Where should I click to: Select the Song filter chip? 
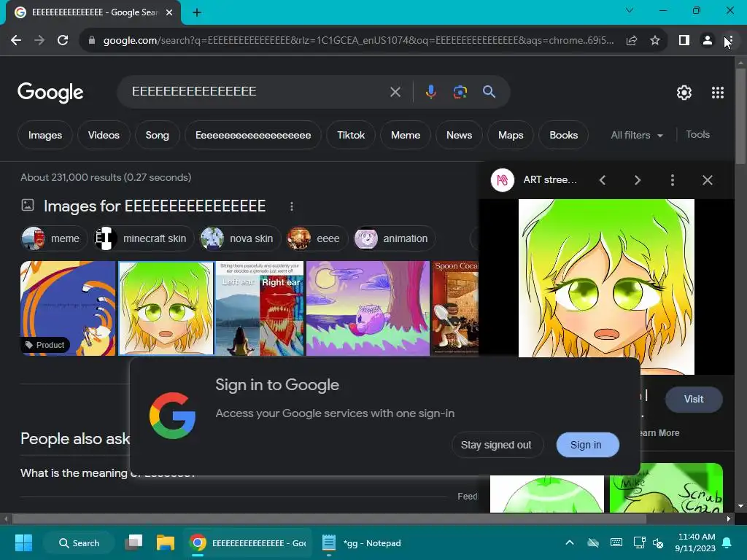[x=158, y=135]
